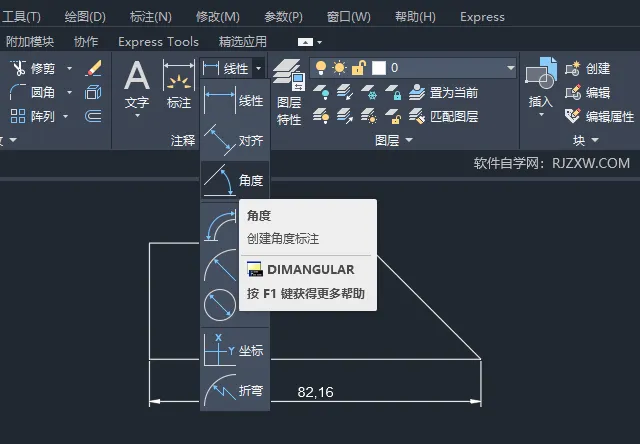Switch to the 精选应用 ribbon tab
Screen dimensions: 640x444
[242, 42]
